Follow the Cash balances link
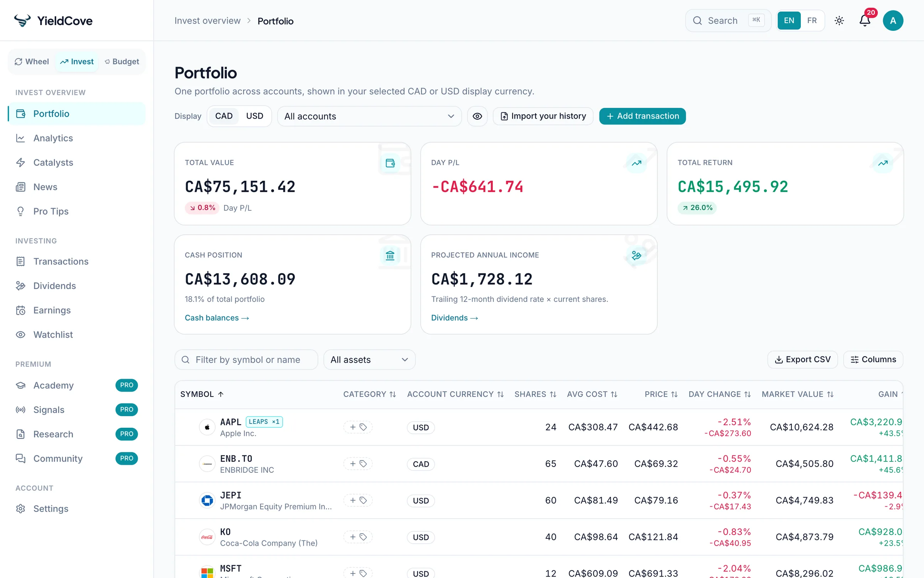The image size is (924, 578). point(217,318)
